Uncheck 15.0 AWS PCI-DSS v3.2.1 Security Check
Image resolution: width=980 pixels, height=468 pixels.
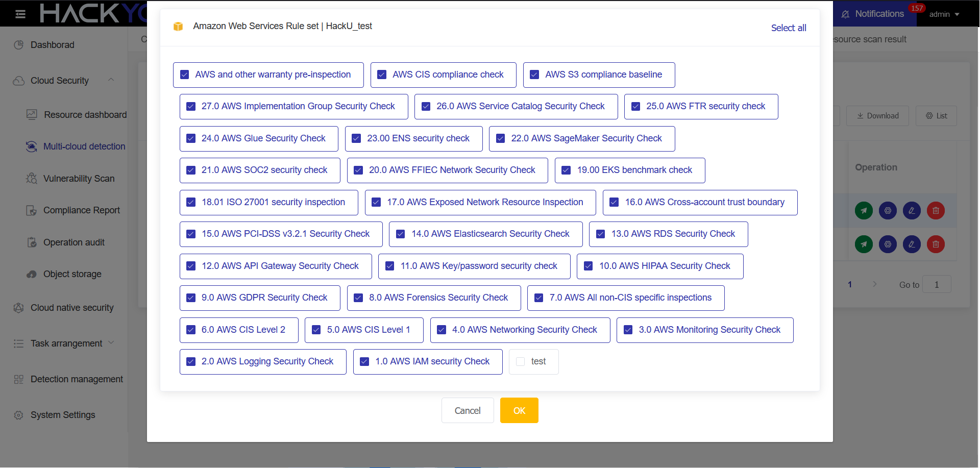tap(191, 234)
